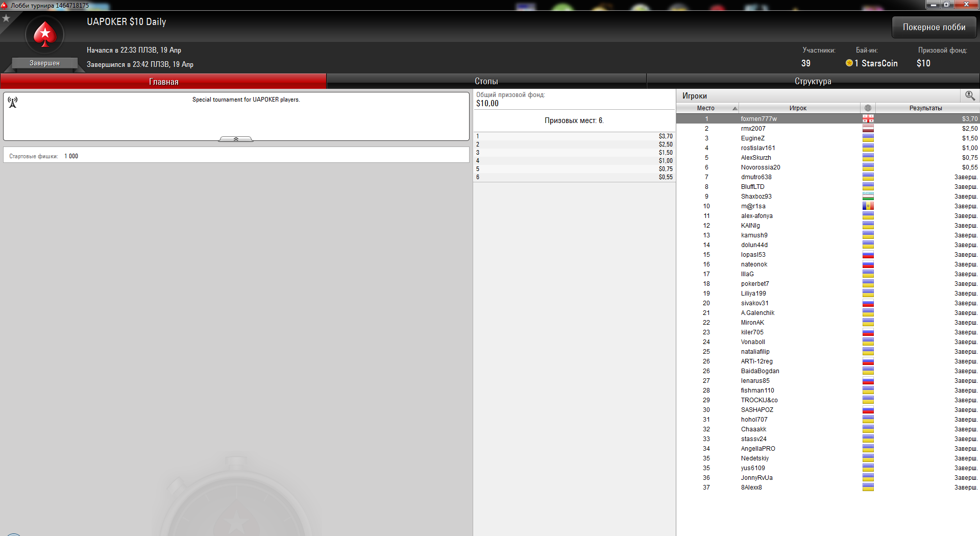Sort by Результаты column header

point(927,108)
